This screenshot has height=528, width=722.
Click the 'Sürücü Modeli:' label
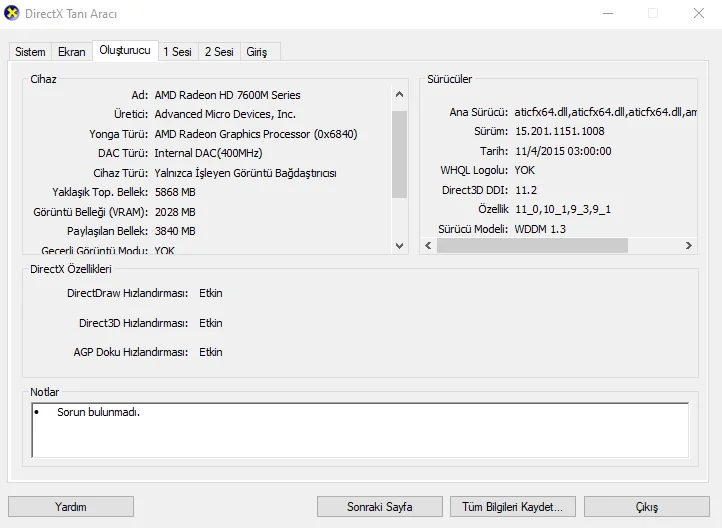pyautogui.click(x=473, y=229)
